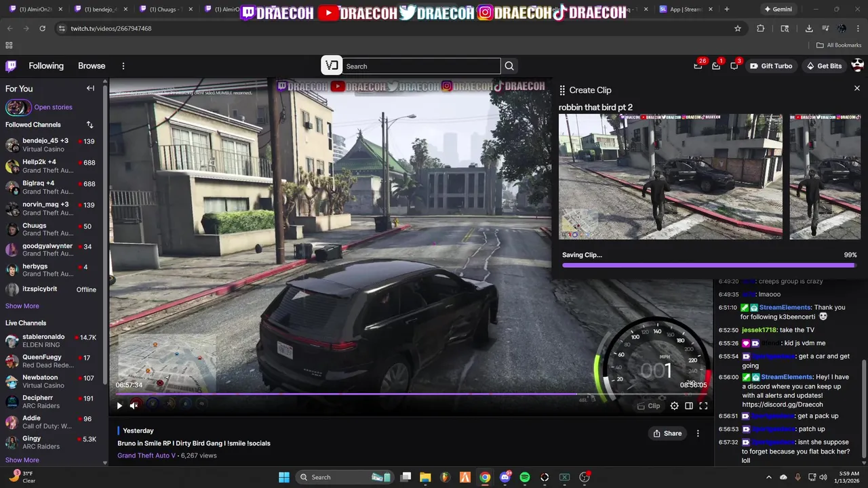Collapse the For You sidebar
This screenshot has width=868, height=488.
[90, 89]
